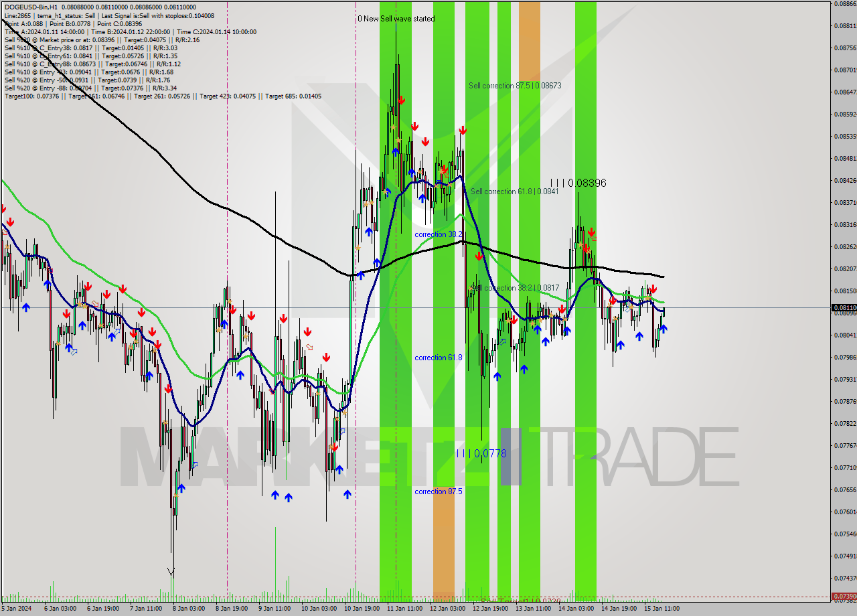Click the 0.08592 price axis label
Image resolution: width=857 pixels, height=616 pixels.
coord(846,114)
